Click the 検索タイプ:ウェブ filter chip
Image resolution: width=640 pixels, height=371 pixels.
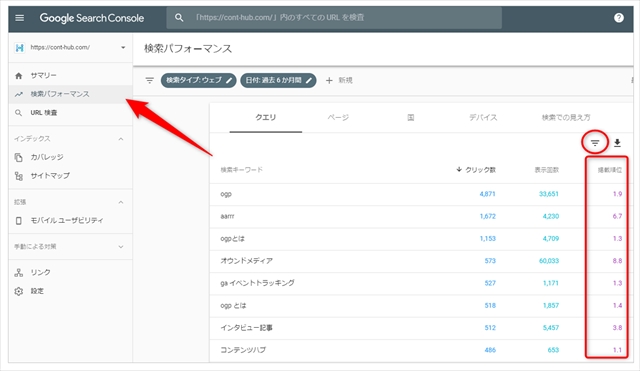click(198, 80)
